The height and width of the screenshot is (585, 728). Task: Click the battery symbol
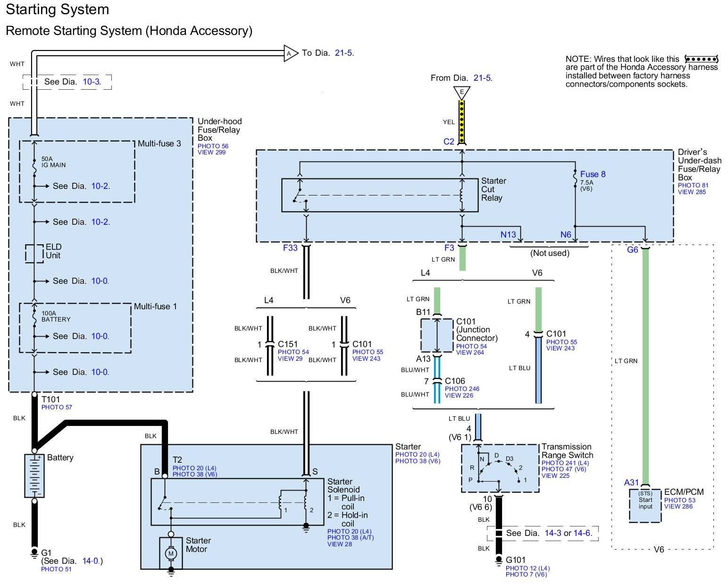[34, 475]
